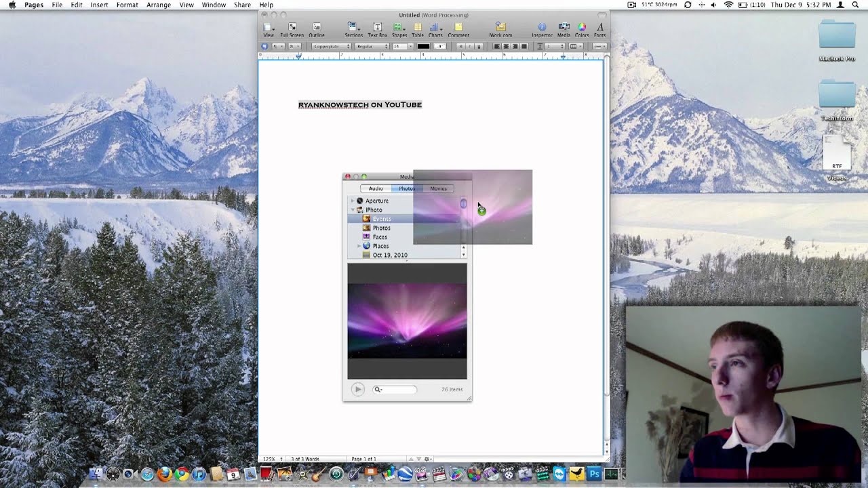Open Safari from the Dock
Screen dimensions: 868x488
pyautogui.click(x=147, y=474)
